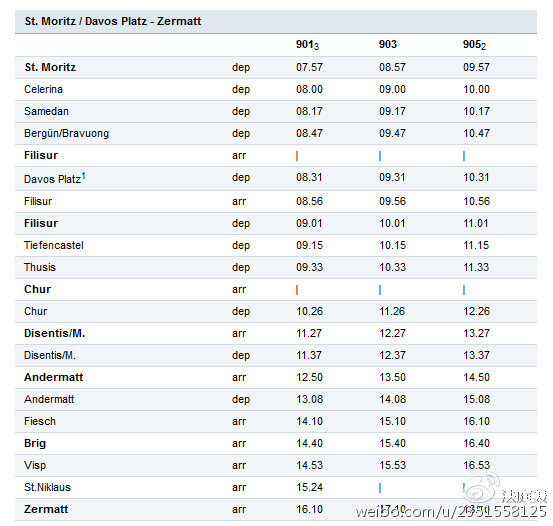This screenshot has width=553, height=526.
Task: Select the train 905 column header
Action: point(474,45)
